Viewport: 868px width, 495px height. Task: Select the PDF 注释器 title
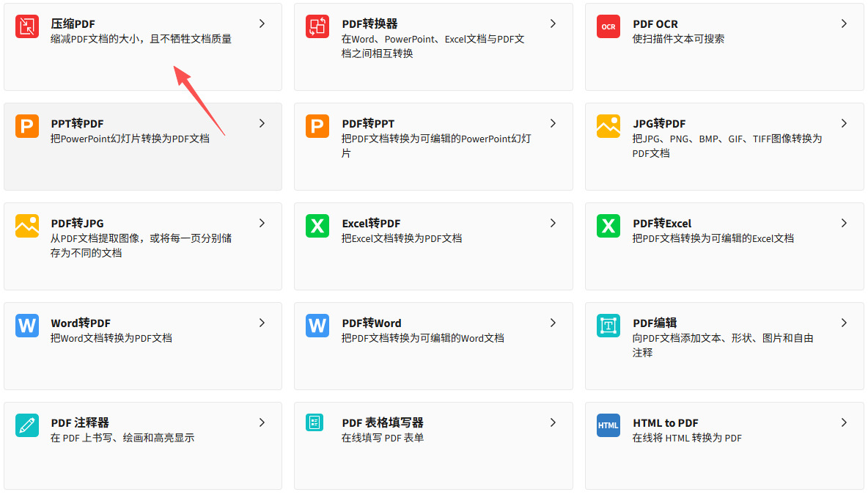[x=80, y=422]
